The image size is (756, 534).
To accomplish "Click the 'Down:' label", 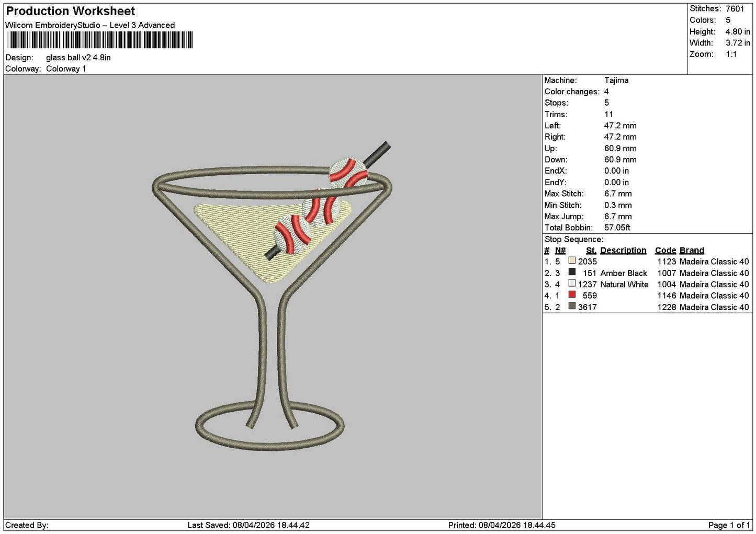I will (x=556, y=160).
